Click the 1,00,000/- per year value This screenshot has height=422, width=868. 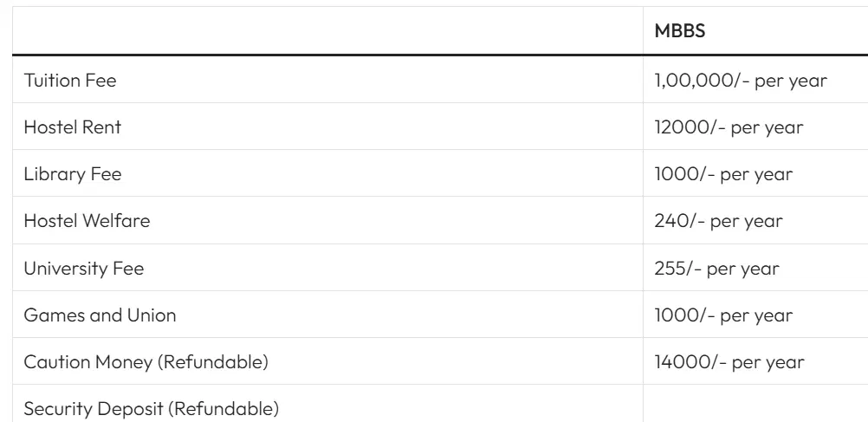(x=742, y=81)
